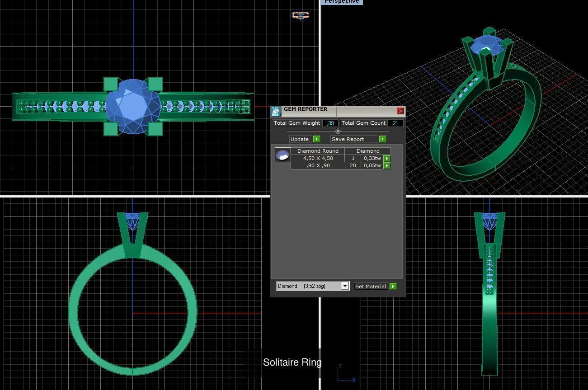The height and width of the screenshot is (390, 588).
Task: Click the ",90 X ,90" size cell
Action: pos(318,165)
